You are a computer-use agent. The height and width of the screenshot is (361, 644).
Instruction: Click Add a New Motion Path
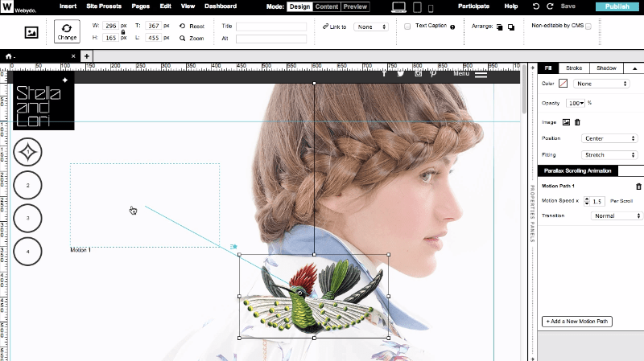577,322
